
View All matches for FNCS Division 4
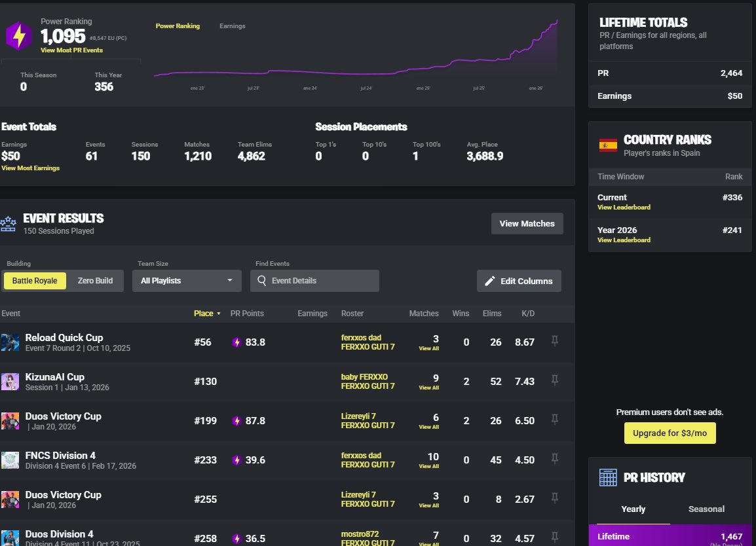[428, 467]
